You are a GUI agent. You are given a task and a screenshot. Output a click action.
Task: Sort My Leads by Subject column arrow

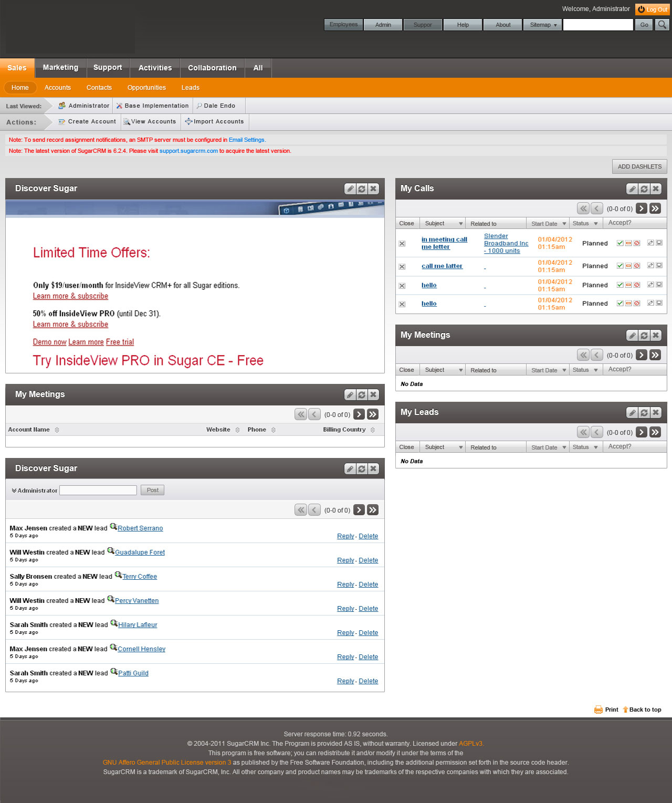pos(461,447)
